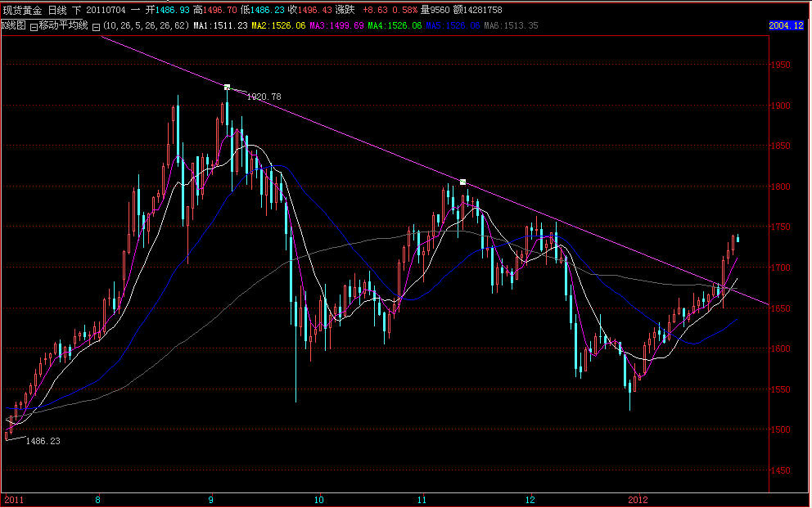Viewport: 812px width, 508px height.
Task: Select trendline anchor handle near November peak
Action: [463, 182]
